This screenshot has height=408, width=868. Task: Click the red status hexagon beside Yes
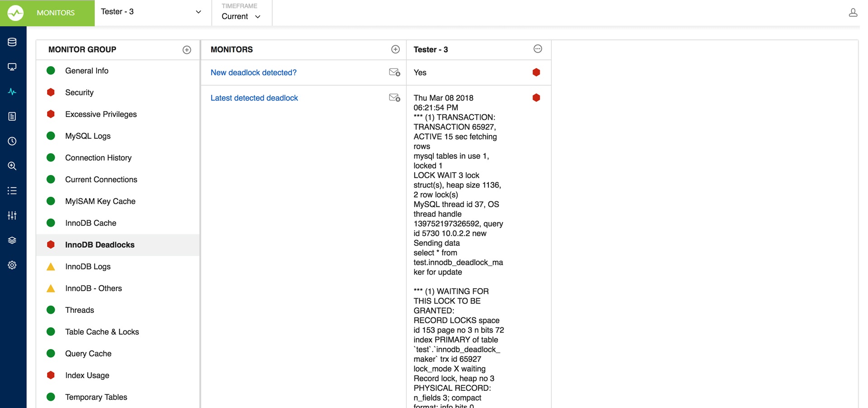(536, 73)
